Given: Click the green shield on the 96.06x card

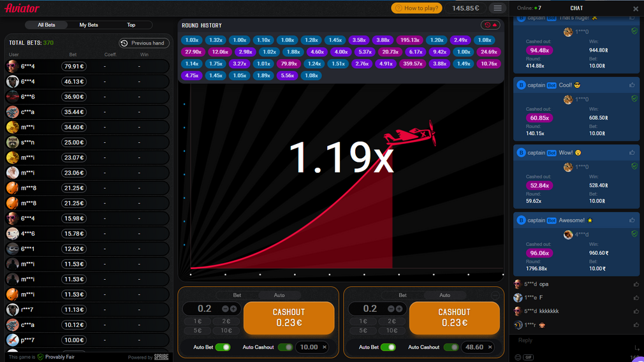Looking at the screenshot, I should (x=634, y=234).
